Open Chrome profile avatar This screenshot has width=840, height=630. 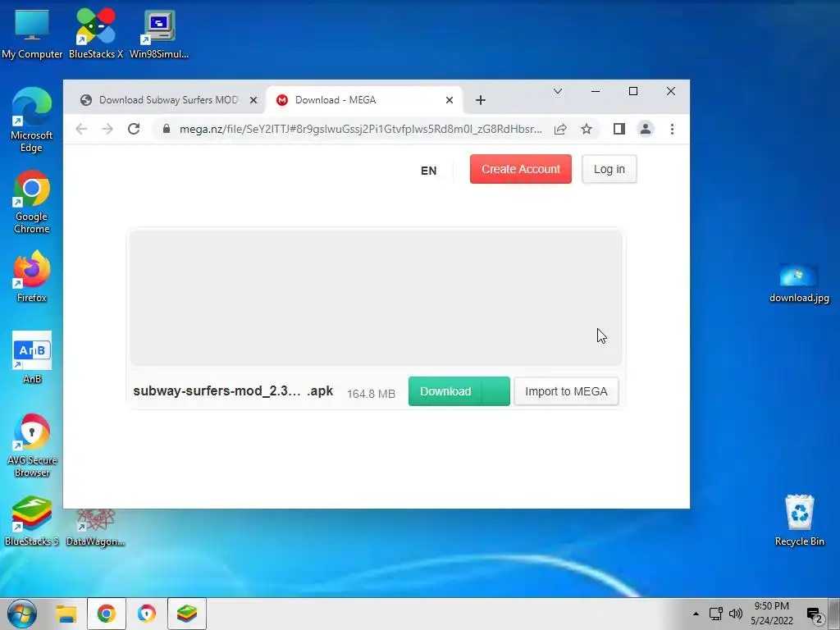646,129
